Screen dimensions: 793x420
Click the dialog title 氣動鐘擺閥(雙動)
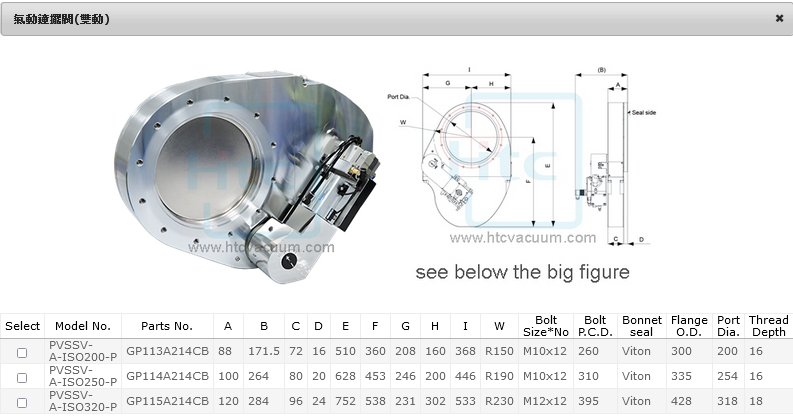tap(62, 19)
